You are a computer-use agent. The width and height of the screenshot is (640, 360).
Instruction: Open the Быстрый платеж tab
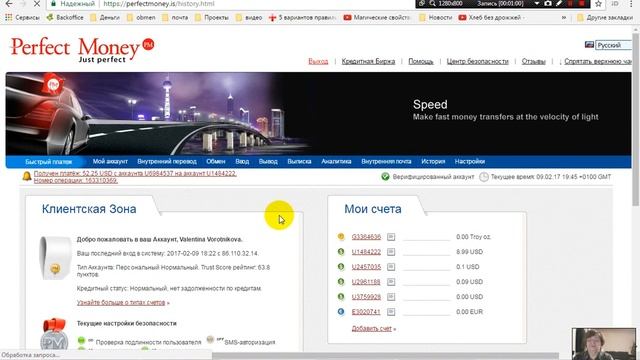click(x=48, y=162)
